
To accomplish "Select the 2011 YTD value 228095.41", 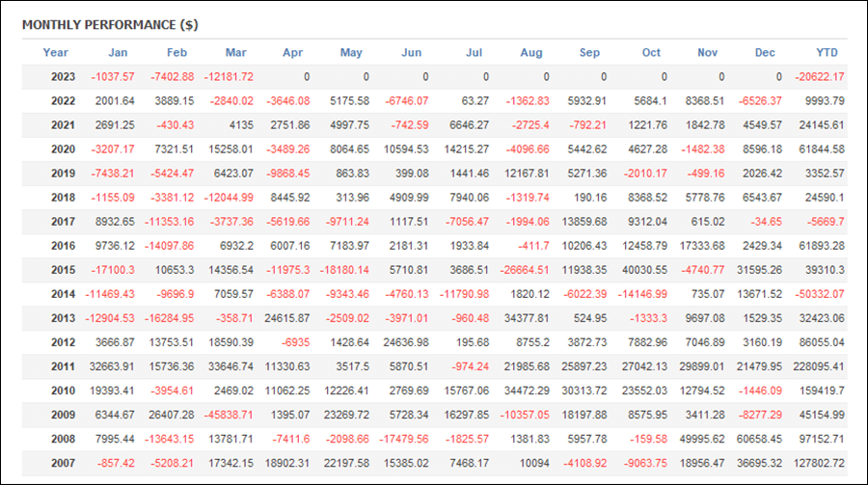I will coord(819,366).
